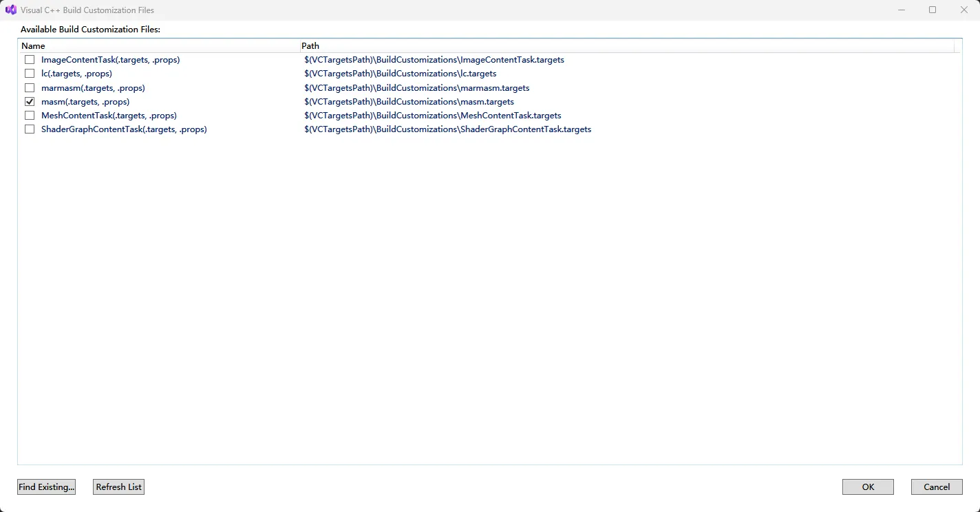This screenshot has height=512, width=980.
Task: Refresh the build customization list
Action: [118, 487]
